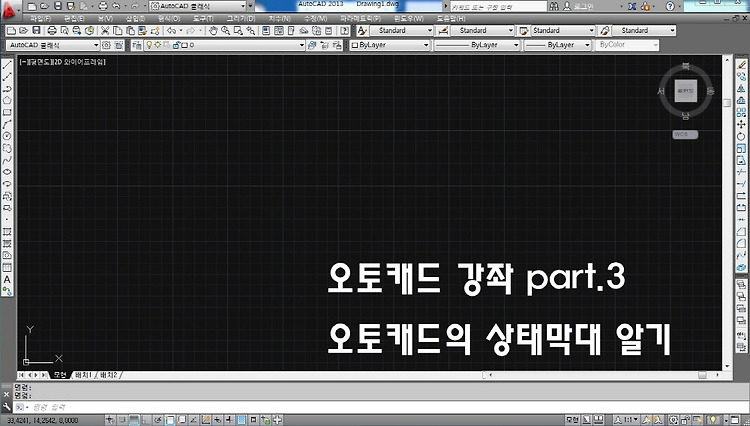Open 수정(M) menu

pyautogui.click(x=315, y=19)
